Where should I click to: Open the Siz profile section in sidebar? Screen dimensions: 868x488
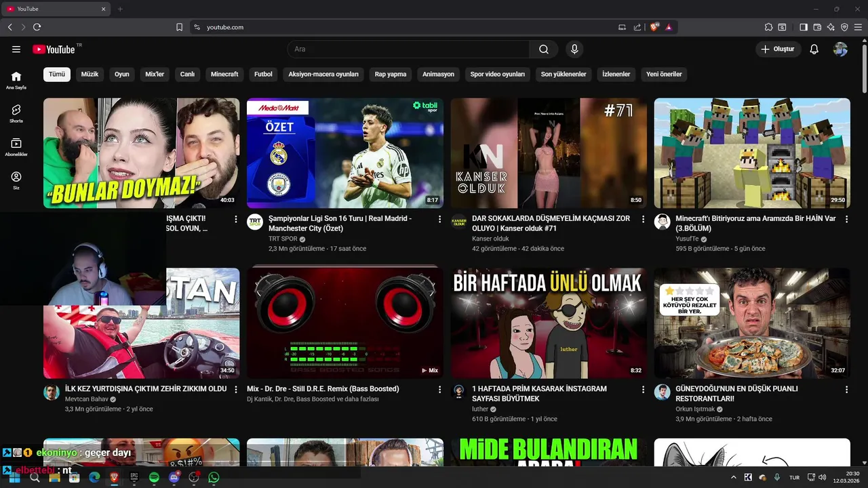[x=16, y=180]
